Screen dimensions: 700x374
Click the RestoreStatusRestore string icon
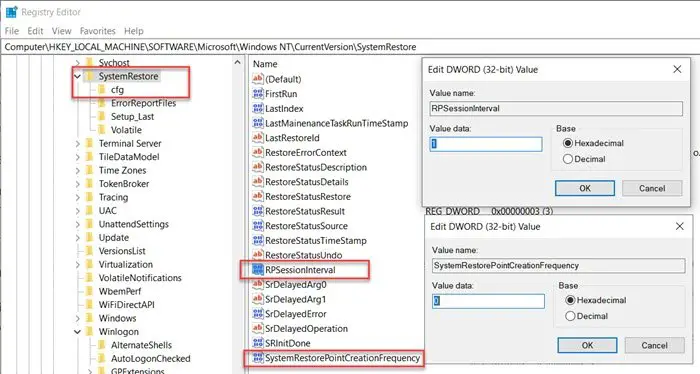[258, 196]
